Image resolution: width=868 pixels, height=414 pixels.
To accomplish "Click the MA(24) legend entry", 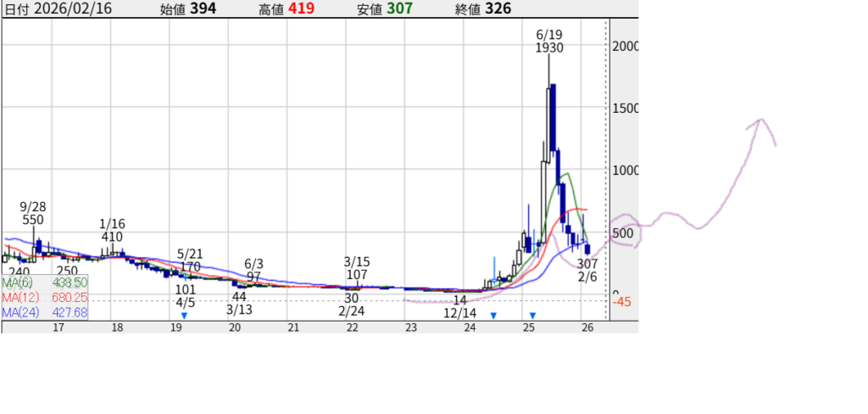I will tap(44, 311).
